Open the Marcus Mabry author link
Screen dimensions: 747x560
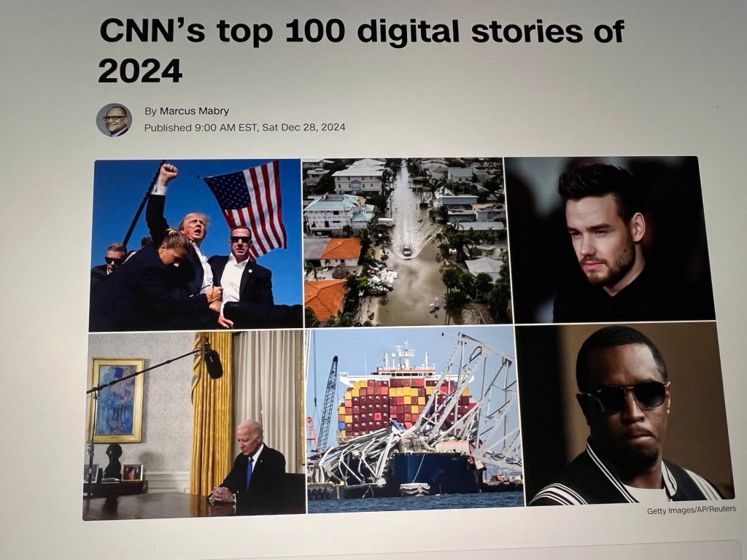pos(194,111)
